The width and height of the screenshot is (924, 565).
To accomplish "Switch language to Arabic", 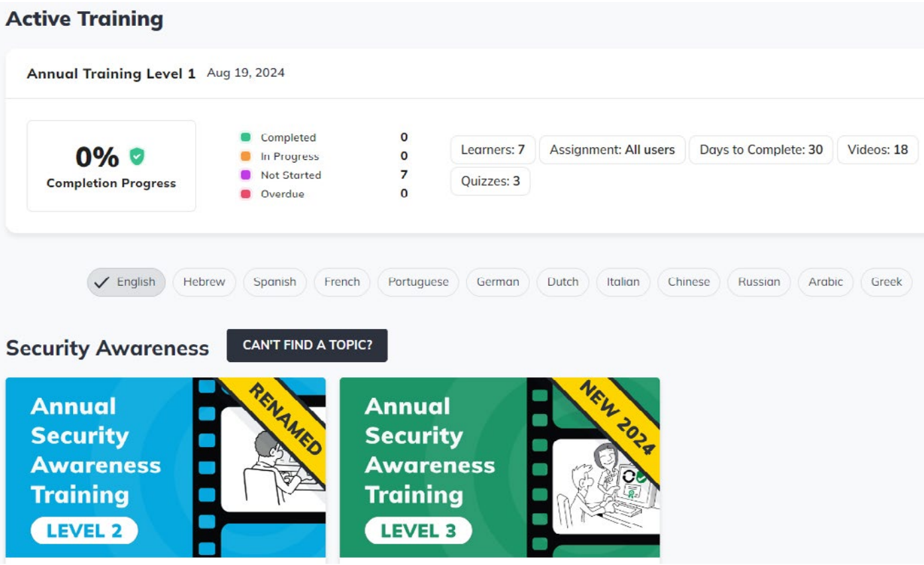I will tap(826, 282).
